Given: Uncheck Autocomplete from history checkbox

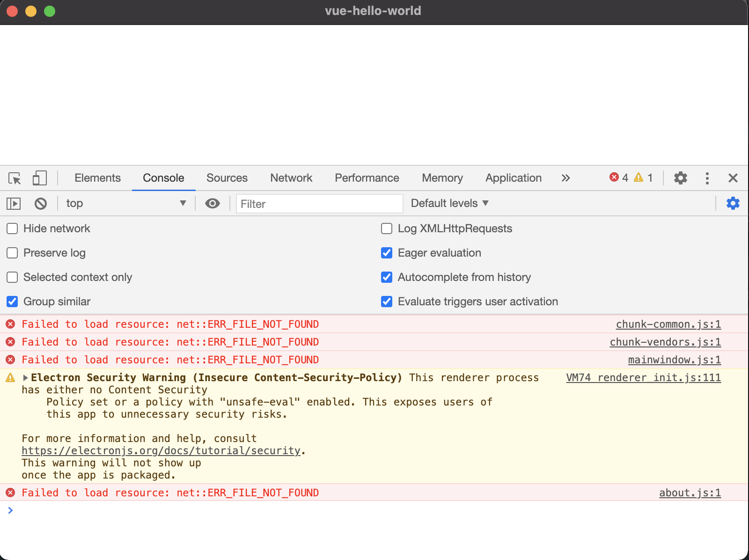Looking at the screenshot, I should click(x=387, y=277).
